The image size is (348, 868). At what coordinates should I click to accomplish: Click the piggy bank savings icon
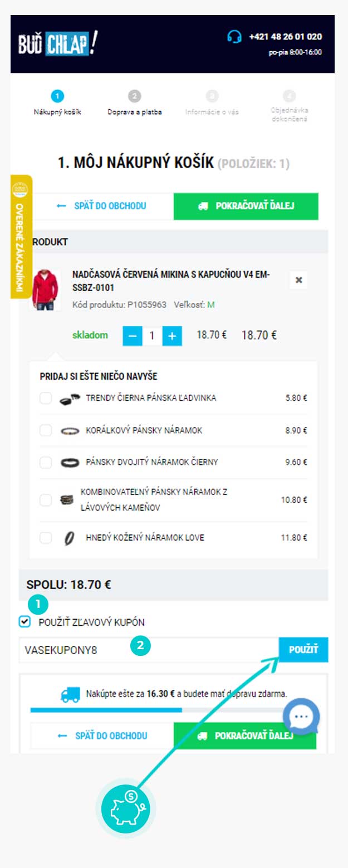(x=125, y=808)
